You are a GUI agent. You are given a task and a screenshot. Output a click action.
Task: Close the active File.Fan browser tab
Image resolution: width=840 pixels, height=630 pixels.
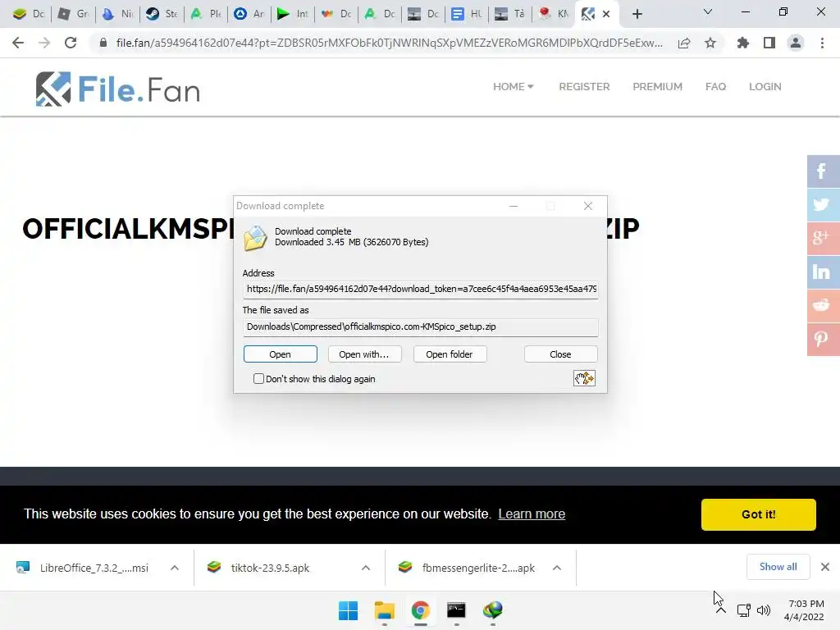606,14
